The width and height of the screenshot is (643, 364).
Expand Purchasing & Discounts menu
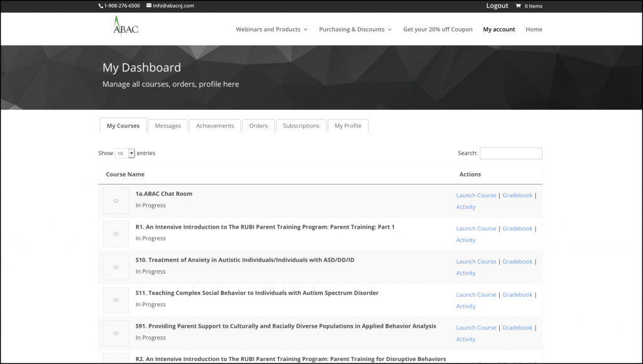(355, 29)
